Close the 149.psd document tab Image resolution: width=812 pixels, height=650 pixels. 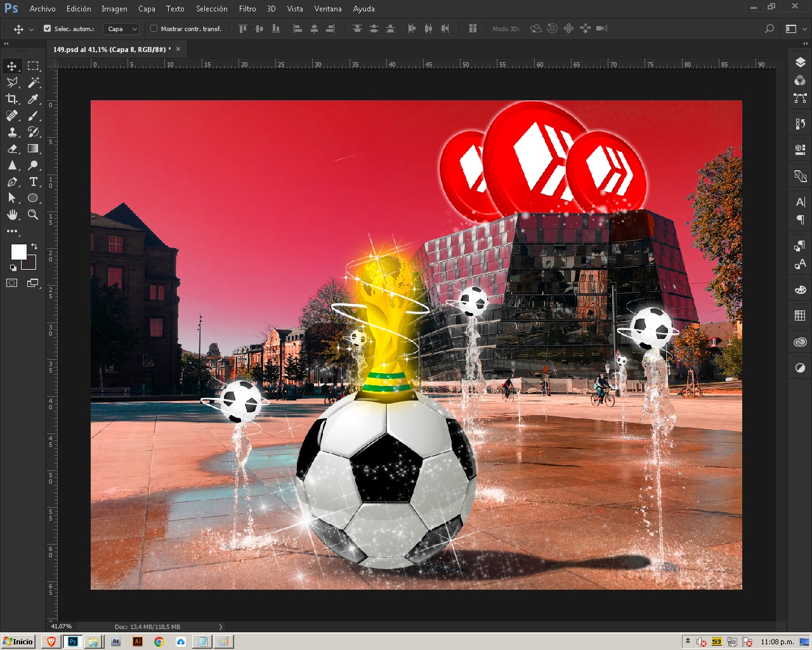178,49
